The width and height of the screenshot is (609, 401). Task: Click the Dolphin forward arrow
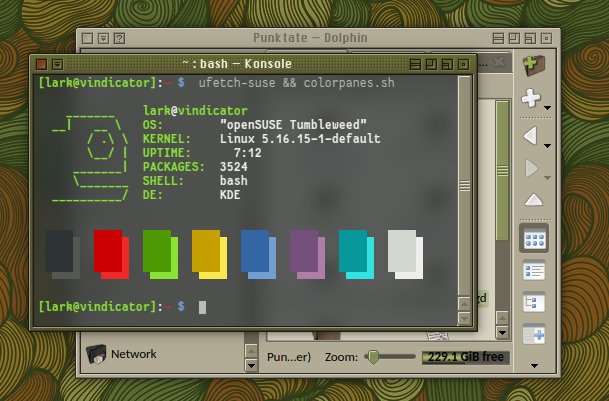tap(531, 168)
